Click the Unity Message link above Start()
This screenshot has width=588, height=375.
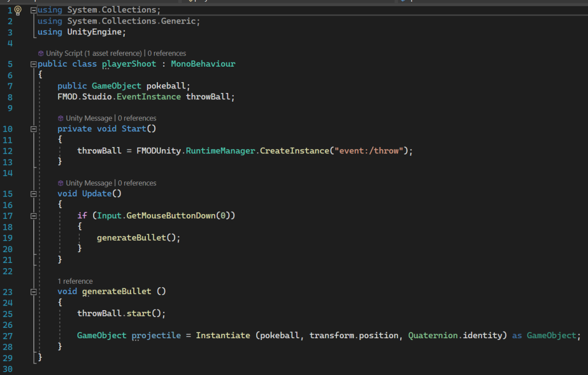pos(89,118)
